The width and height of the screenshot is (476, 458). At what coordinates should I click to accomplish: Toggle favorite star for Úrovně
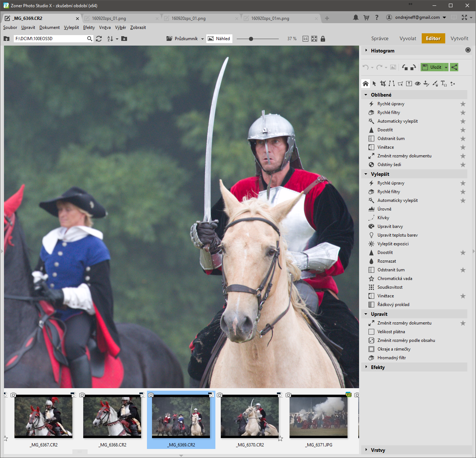(463, 209)
